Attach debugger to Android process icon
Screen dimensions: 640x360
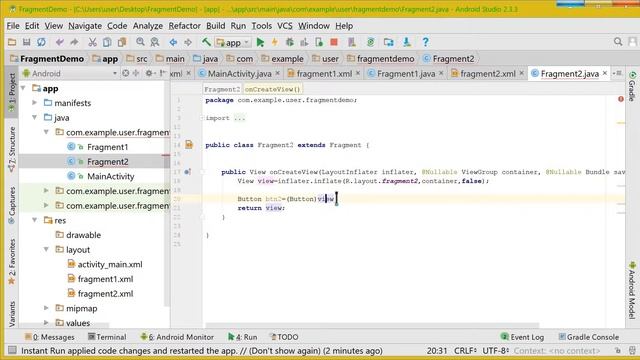[319, 42]
